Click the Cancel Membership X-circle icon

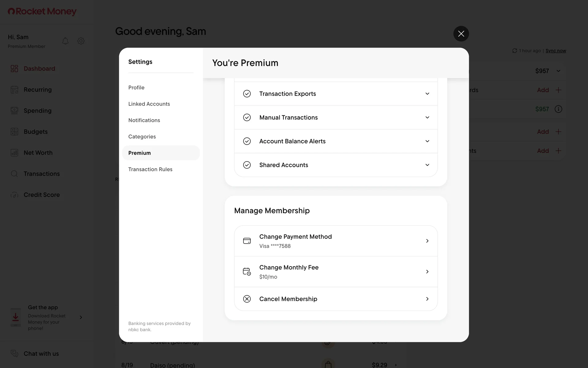click(247, 299)
